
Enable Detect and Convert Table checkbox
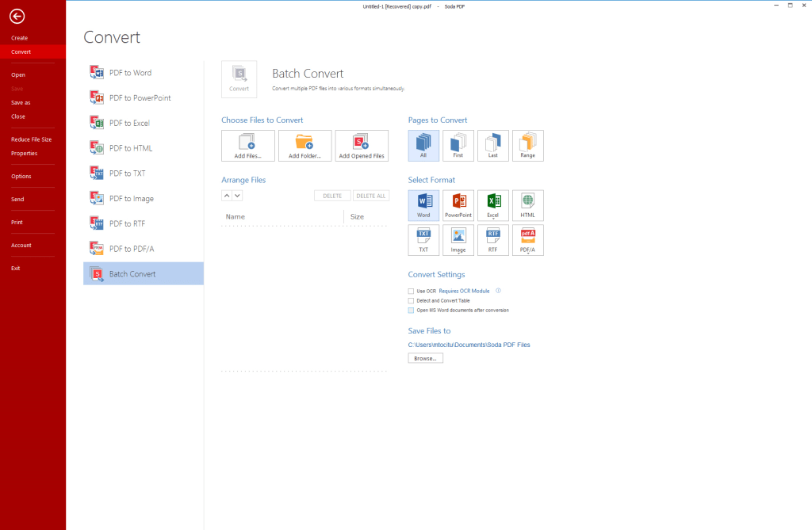click(412, 301)
